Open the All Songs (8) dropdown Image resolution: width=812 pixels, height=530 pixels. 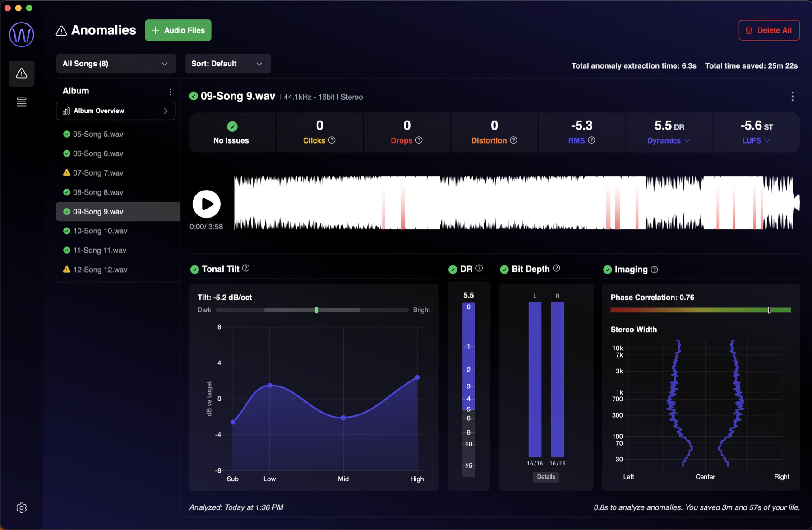pyautogui.click(x=116, y=64)
